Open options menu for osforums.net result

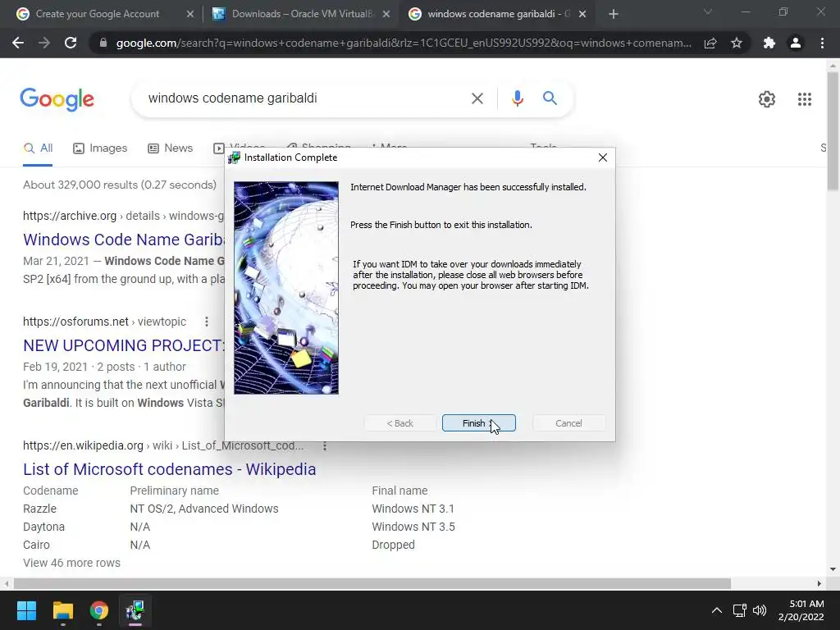click(206, 322)
